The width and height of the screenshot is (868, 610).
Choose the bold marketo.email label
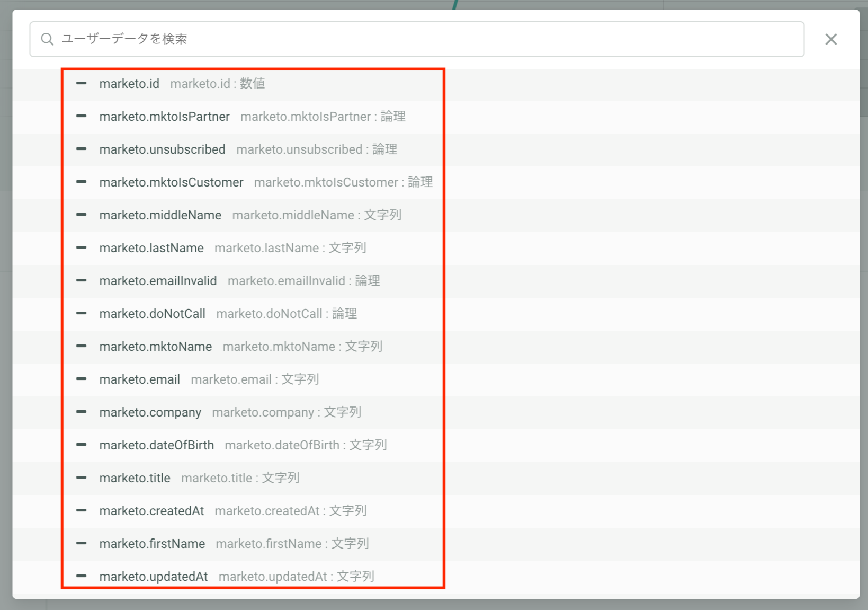(x=140, y=379)
